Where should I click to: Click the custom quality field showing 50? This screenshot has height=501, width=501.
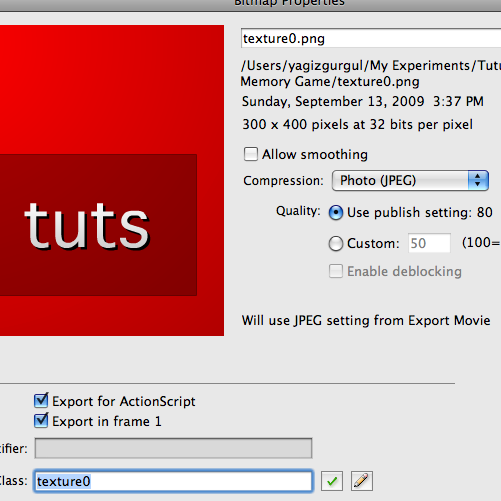[x=429, y=243]
